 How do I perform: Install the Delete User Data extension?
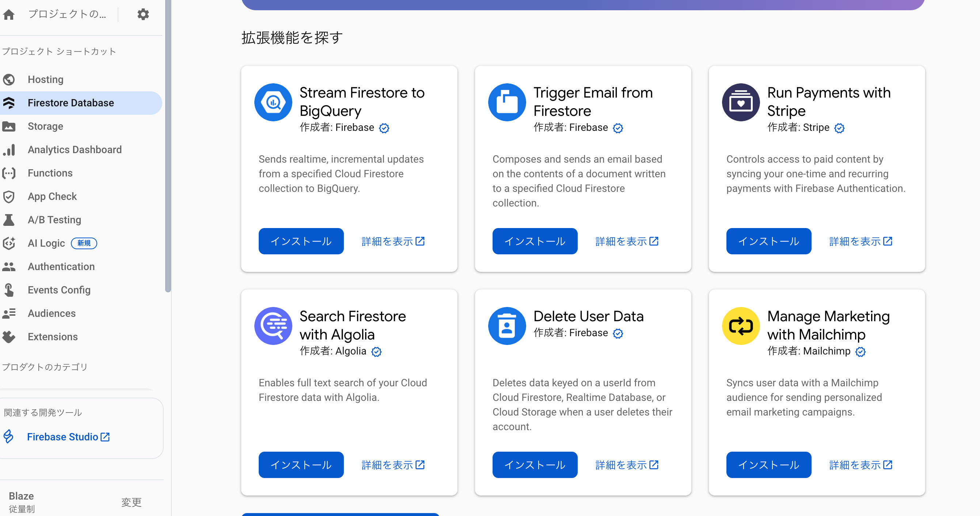tap(535, 464)
